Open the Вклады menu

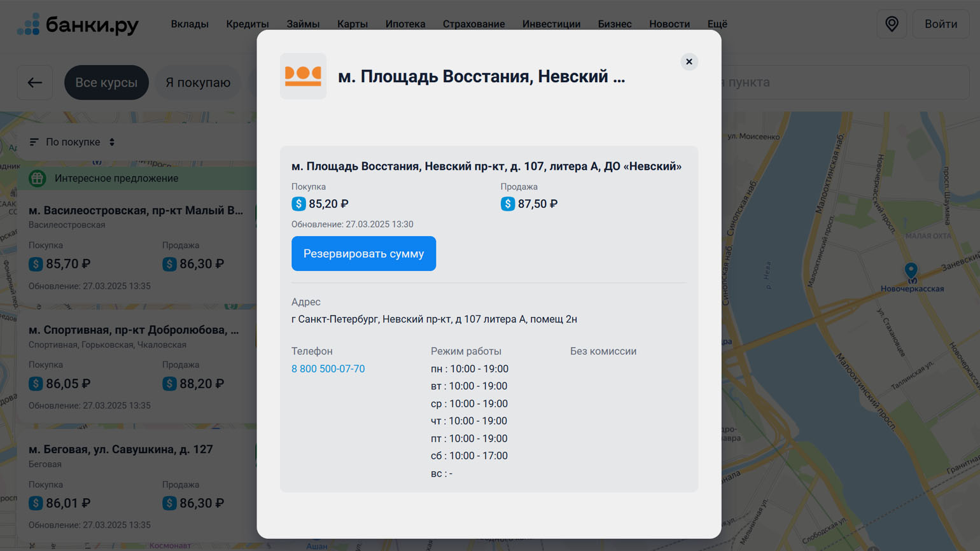point(189,24)
